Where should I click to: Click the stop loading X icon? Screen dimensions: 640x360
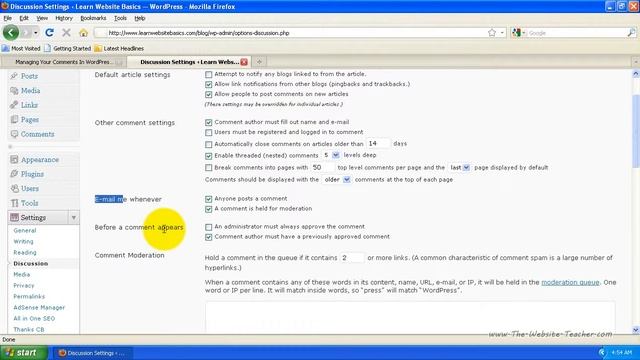tap(66, 33)
